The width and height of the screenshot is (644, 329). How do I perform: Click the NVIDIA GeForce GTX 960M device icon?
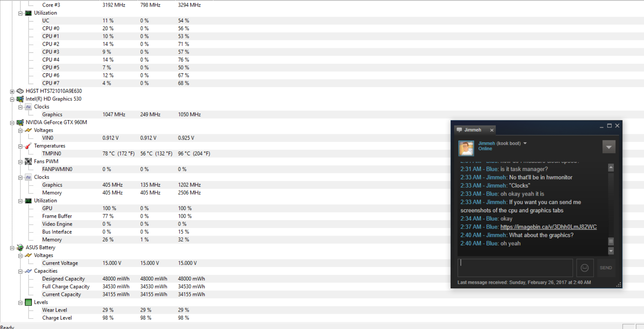[20, 122]
